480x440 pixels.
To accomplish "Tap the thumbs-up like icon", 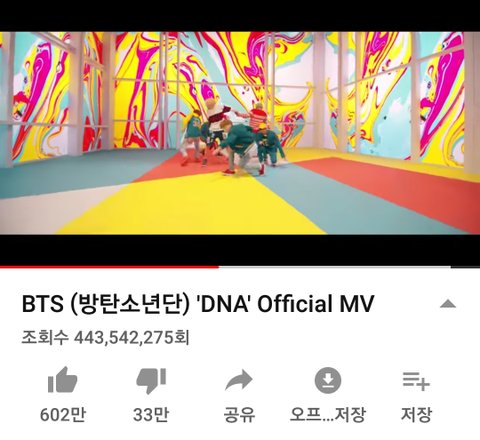I will point(63,380).
